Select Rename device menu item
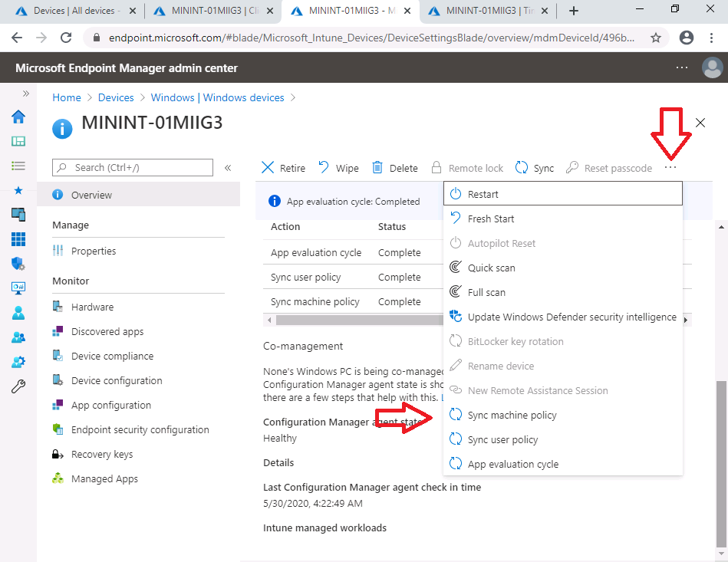Image resolution: width=728 pixels, height=562 pixels. click(563, 366)
